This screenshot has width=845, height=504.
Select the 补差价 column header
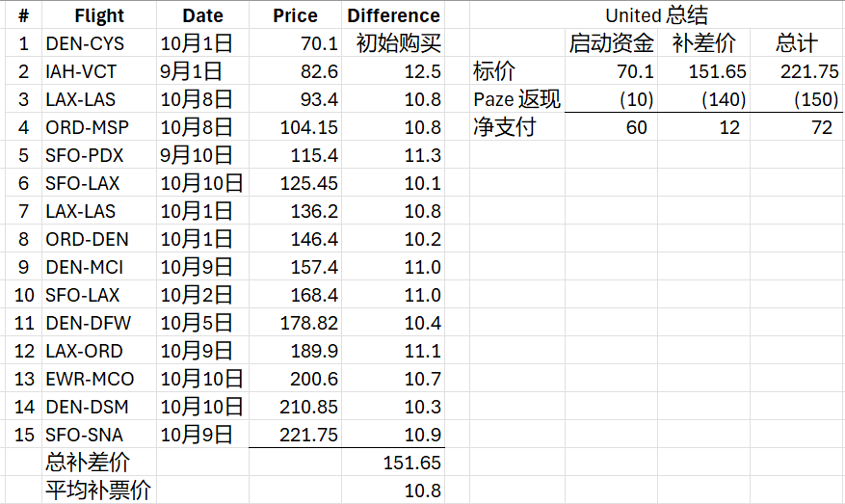pos(703,43)
